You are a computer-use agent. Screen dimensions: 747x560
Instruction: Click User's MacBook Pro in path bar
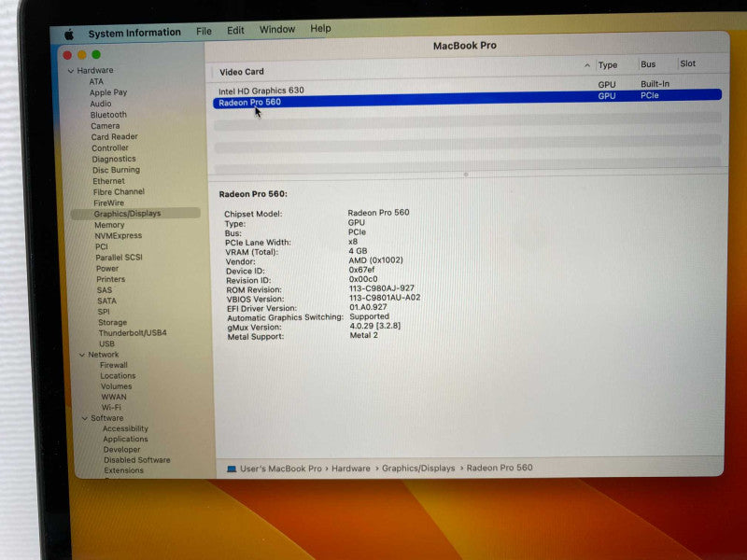tap(281, 469)
